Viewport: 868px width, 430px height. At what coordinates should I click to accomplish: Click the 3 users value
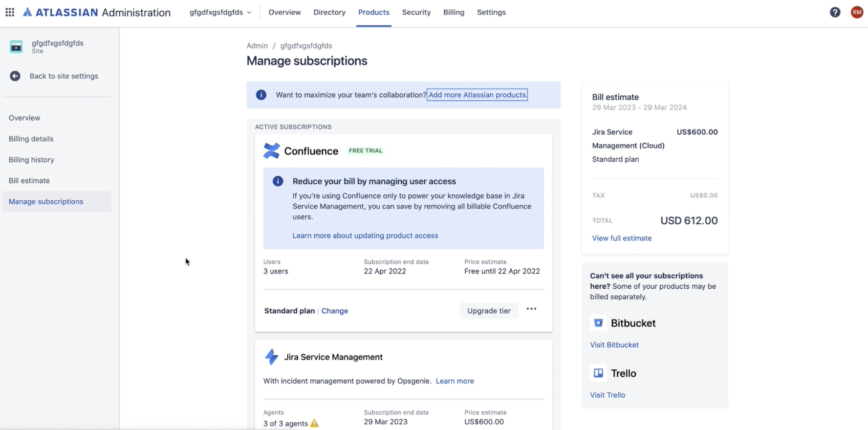(x=276, y=271)
